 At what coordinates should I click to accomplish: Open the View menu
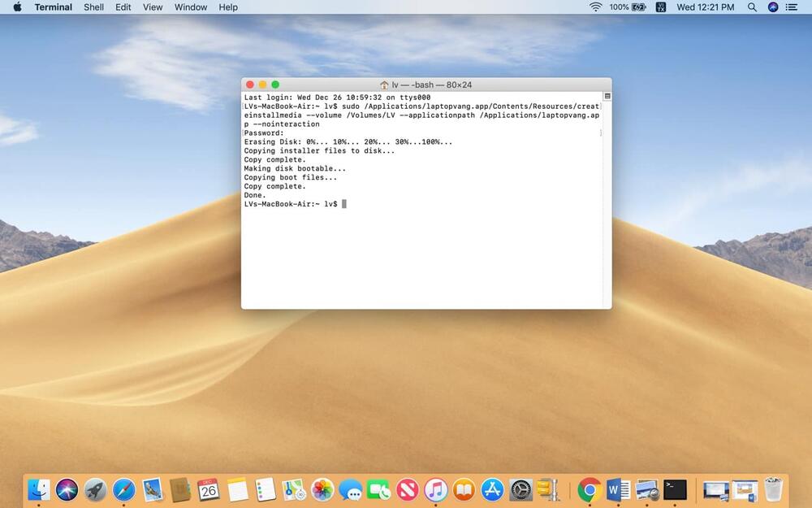coord(153,7)
